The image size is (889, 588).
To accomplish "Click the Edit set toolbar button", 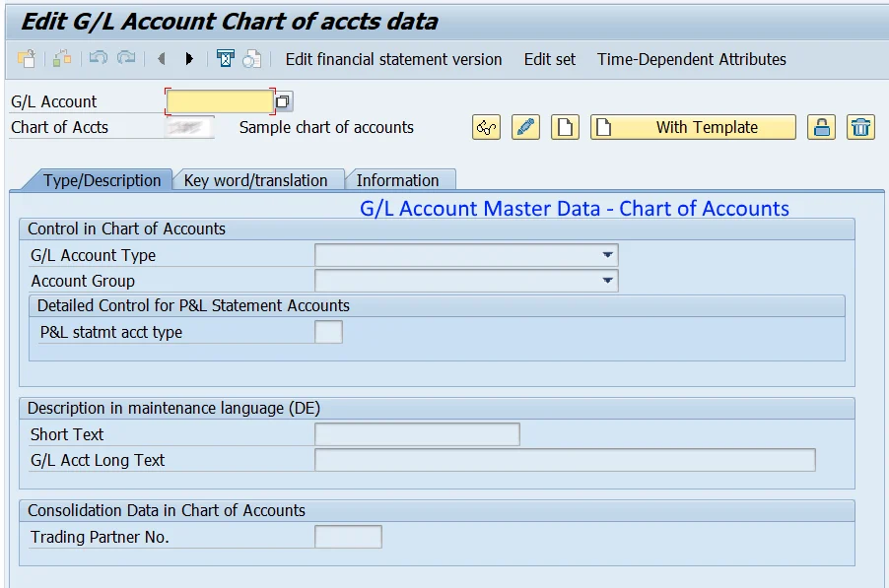I will 549,59.
